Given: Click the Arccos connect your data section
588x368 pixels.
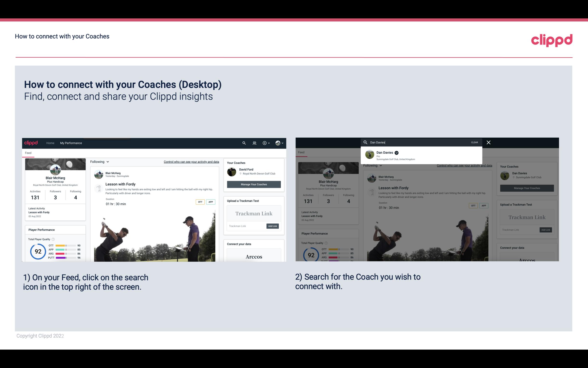Looking at the screenshot, I should click(x=253, y=256).
